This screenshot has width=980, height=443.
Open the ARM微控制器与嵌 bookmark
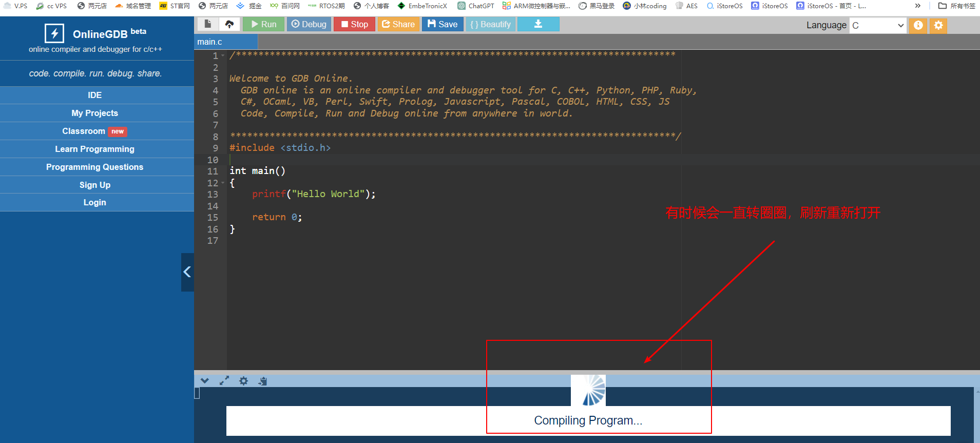click(x=536, y=6)
